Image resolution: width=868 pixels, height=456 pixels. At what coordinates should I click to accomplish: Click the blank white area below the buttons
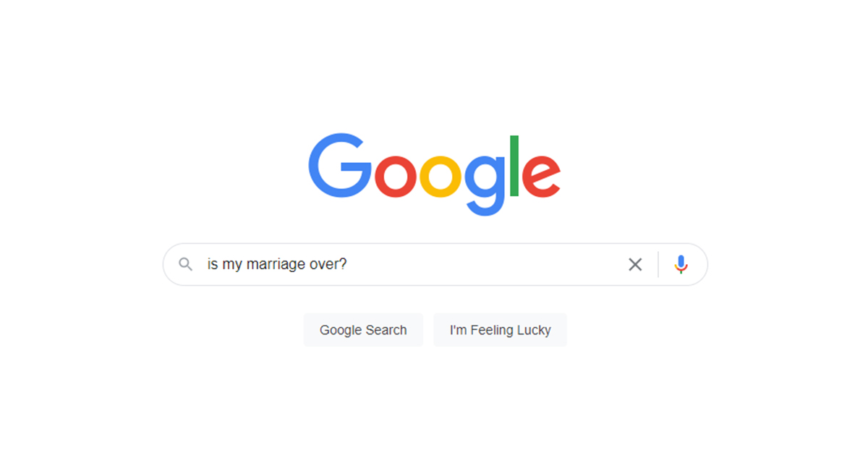[x=434, y=405]
